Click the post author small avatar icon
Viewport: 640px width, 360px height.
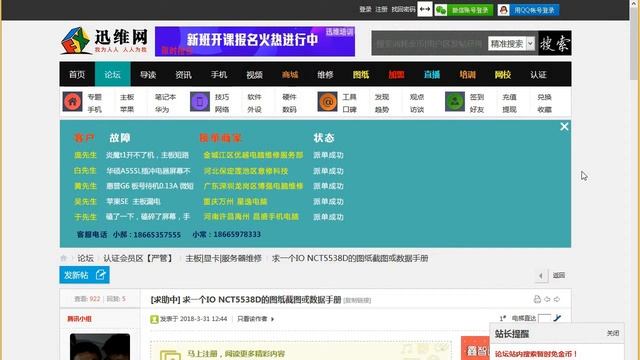154,319
